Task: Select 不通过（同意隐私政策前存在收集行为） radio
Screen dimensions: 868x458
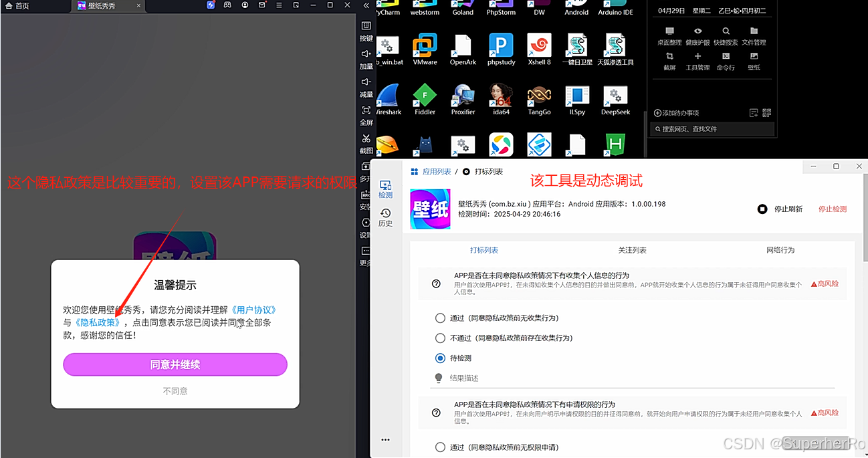Action: pos(440,338)
